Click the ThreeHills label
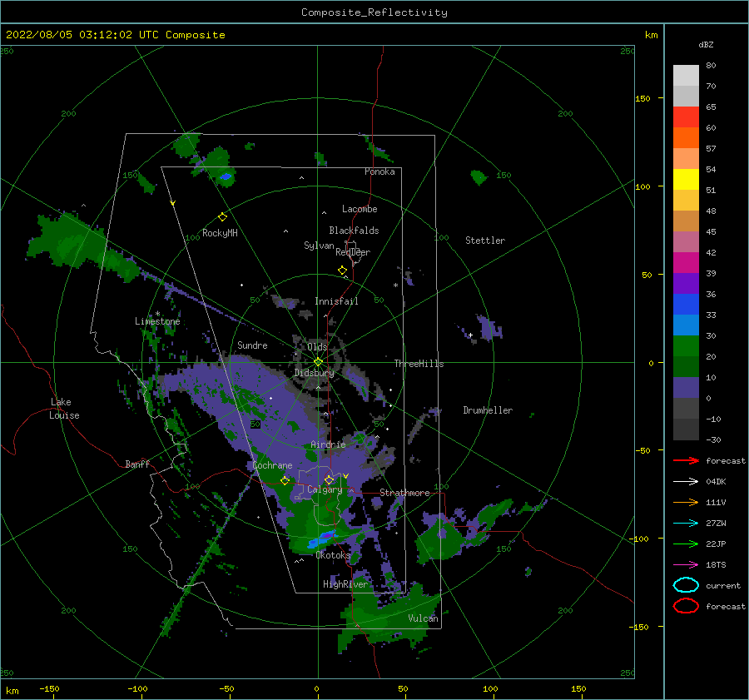Screen dimensions: 749x700 pos(419,364)
